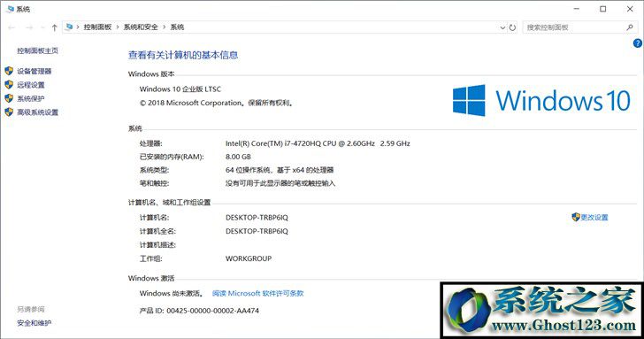Select the 2018 Microsoft Corporation copyright line
This screenshot has height=339, width=644.
pos(217,104)
